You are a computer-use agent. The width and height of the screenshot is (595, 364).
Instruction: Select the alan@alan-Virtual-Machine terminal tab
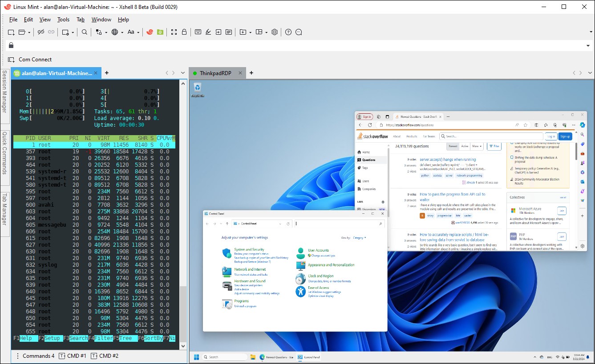56,73
